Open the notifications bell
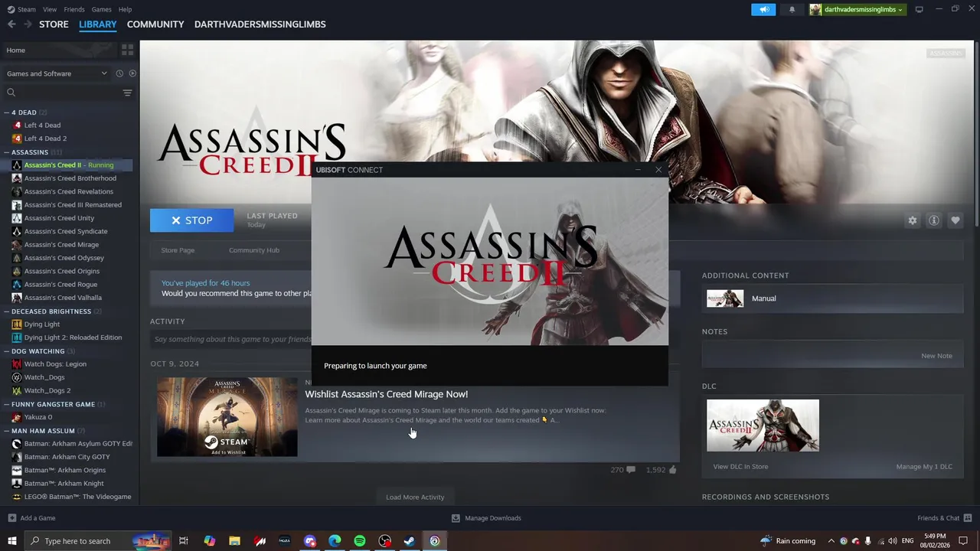Image resolution: width=980 pixels, height=551 pixels. pos(792,9)
